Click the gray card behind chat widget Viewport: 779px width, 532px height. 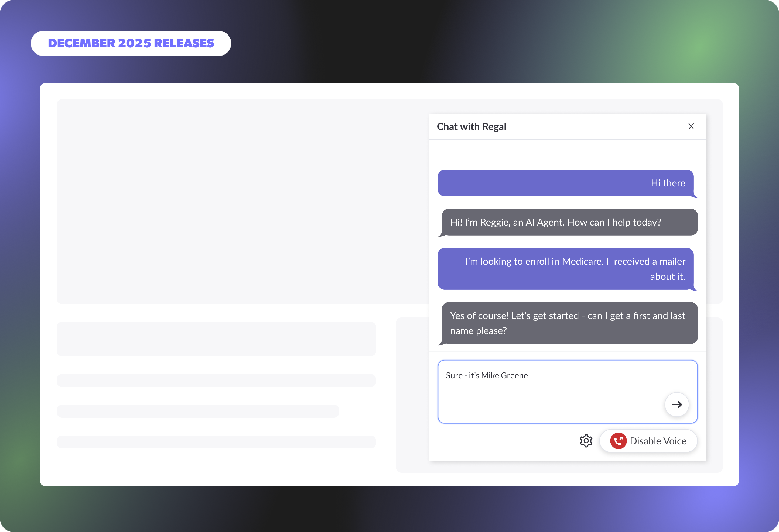412,395
